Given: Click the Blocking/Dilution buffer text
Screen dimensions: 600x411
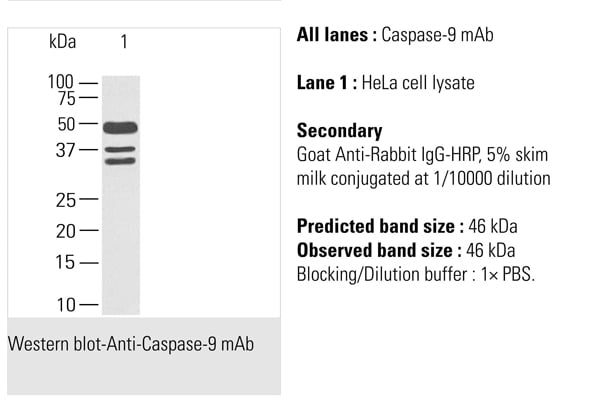Looking at the screenshot, I should (x=416, y=274).
